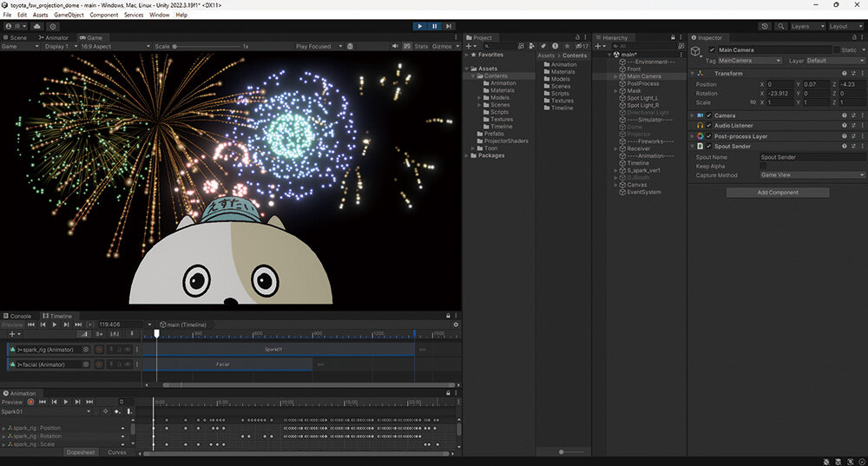Image resolution: width=868 pixels, height=466 pixels.
Task: Mute audio in the Game view
Action: click(x=396, y=46)
